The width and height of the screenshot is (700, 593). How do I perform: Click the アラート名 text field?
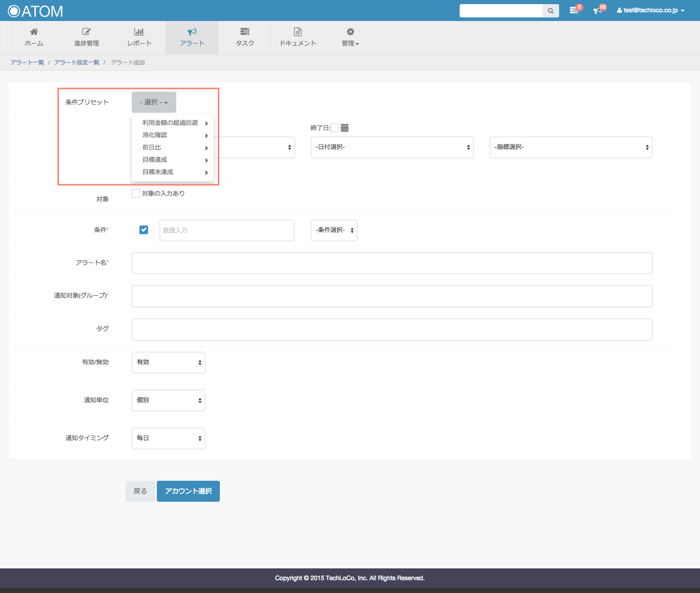[392, 263]
